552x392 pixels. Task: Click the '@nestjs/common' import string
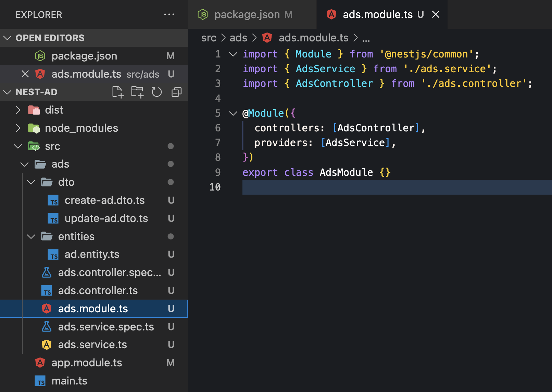[426, 54]
